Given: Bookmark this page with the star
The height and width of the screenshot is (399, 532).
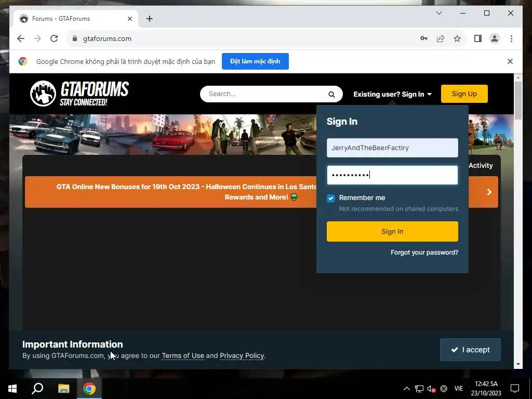Looking at the screenshot, I should [x=457, y=38].
